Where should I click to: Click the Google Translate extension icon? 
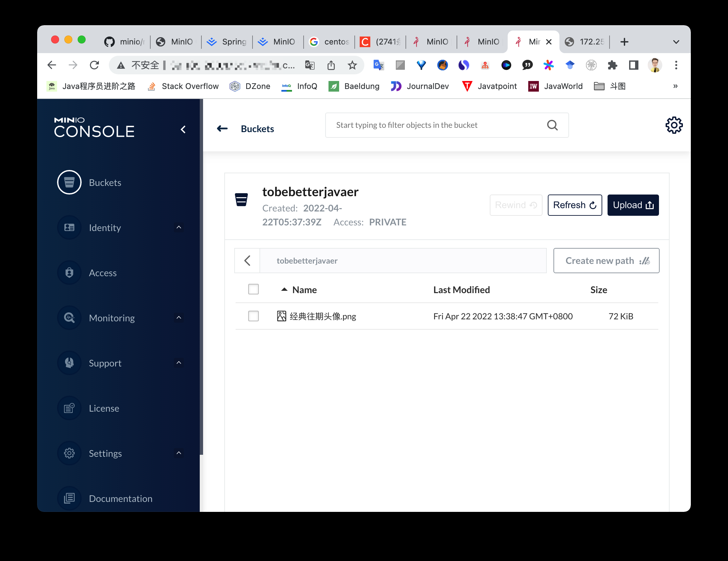point(379,65)
